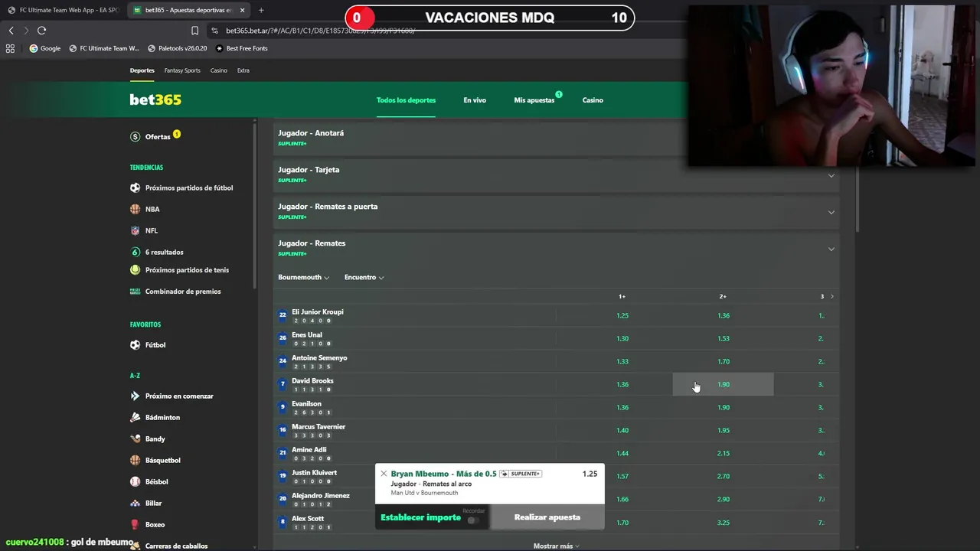Reload the bet365 page
The height and width of the screenshot is (551, 980).
click(x=41, y=31)
